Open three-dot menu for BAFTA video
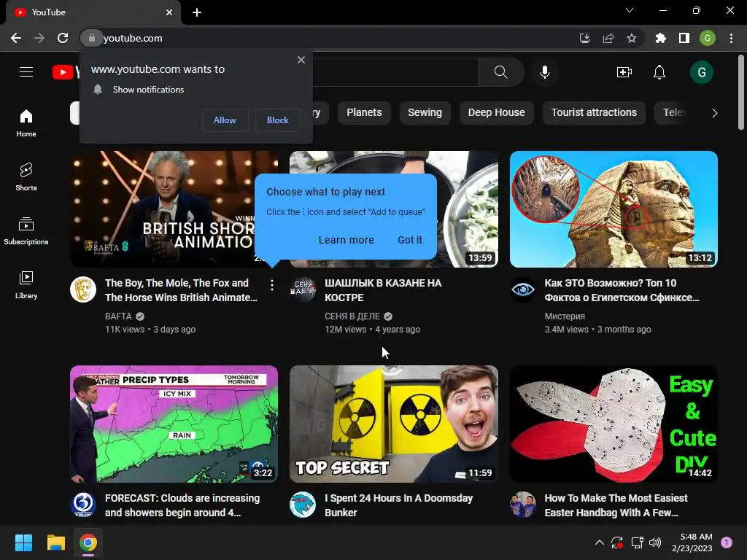Screen dimensions: 747x560 coord(271,285)
